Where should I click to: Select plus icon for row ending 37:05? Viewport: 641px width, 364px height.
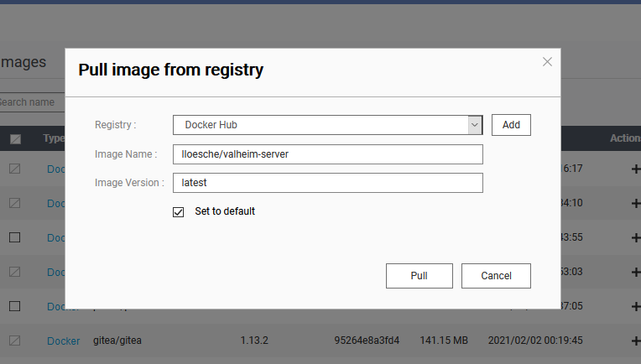(x=636, y=306)
